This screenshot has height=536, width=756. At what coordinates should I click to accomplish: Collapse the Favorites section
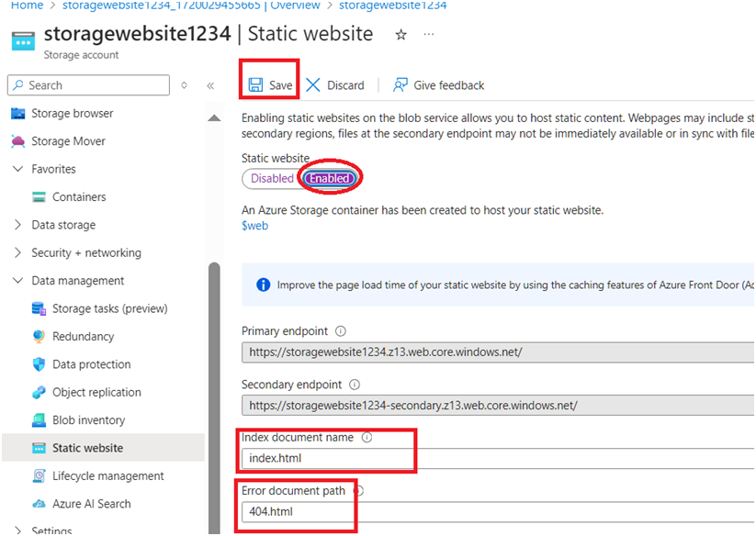17,169
